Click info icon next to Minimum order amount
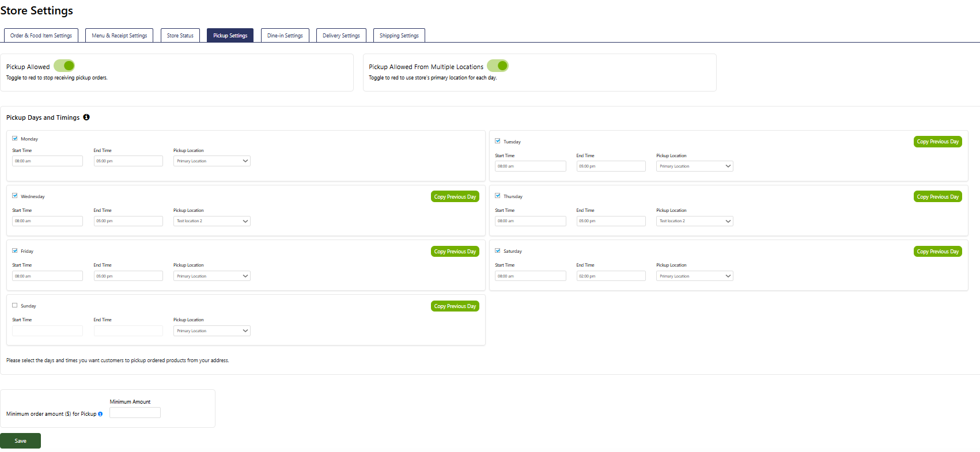Image resolution: width=980 pixels, height=452 pixels. click(100, 414)
